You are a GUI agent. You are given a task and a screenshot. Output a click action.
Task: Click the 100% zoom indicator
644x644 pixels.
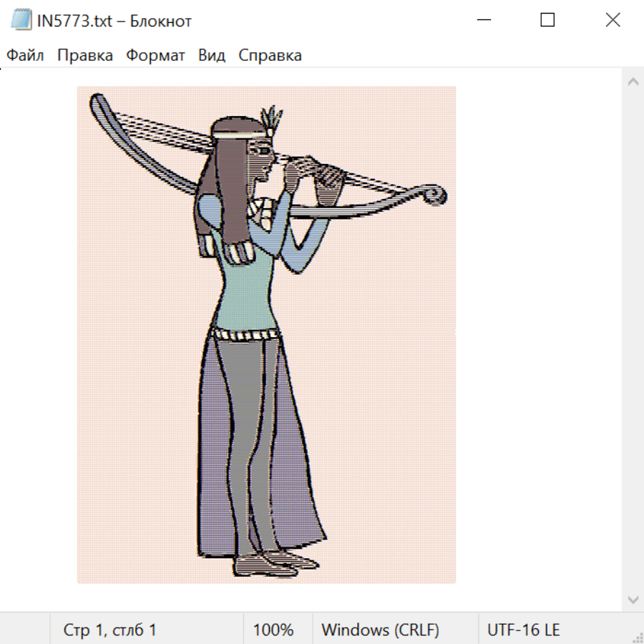pos(273,630)
